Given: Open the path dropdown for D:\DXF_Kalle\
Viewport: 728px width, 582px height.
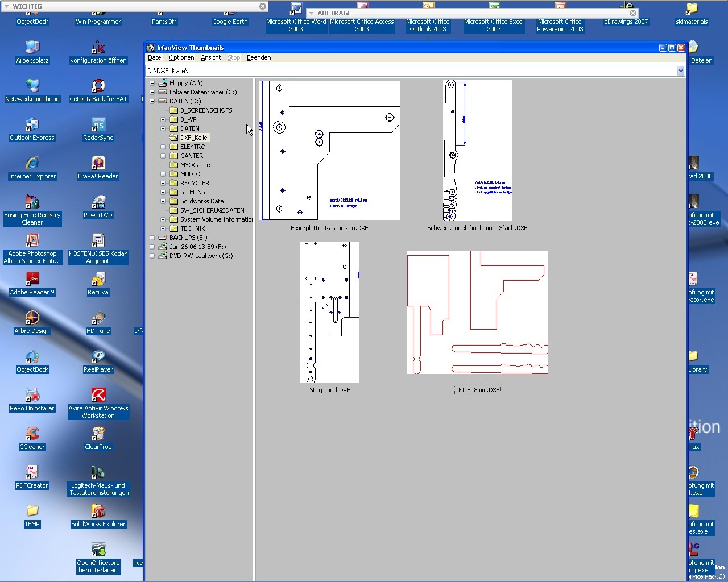Looking at the screenshot, I should tap(681, 71).
